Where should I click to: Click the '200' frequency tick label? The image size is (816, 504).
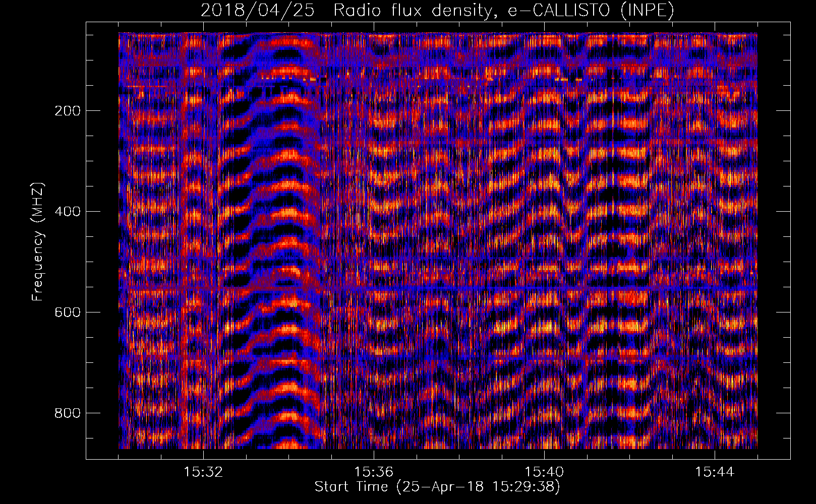pyautogui.click(x=68, y=111)
